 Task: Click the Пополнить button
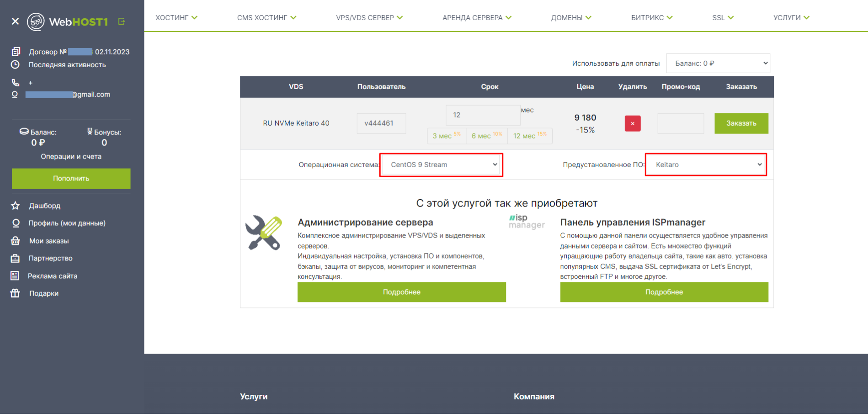tap(71, 179)
